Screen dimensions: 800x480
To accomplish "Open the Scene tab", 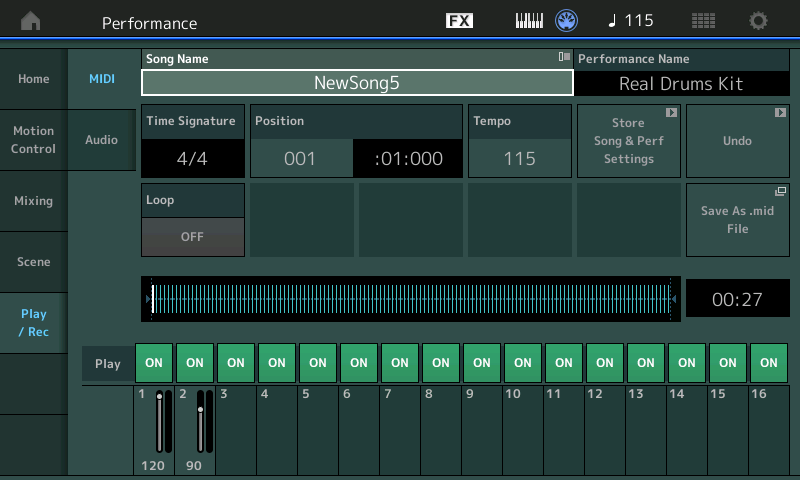I will (34, 262).
